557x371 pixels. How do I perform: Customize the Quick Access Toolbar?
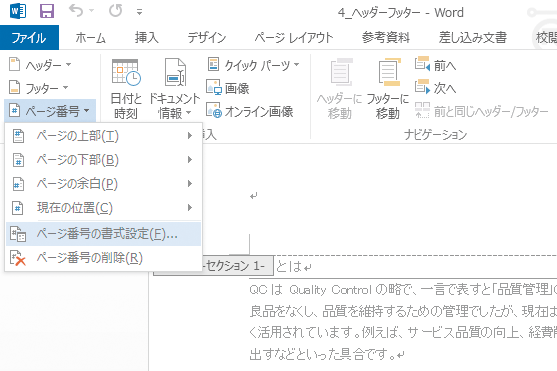coord(140,12)
